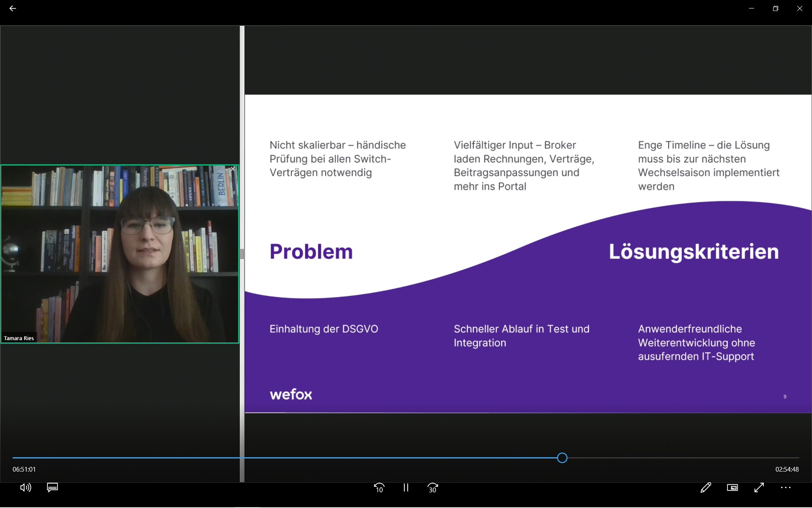Click the remaining time 02:54:48 label
The image size is (812, 508).
pyautogui.click(x=787, y=469)
